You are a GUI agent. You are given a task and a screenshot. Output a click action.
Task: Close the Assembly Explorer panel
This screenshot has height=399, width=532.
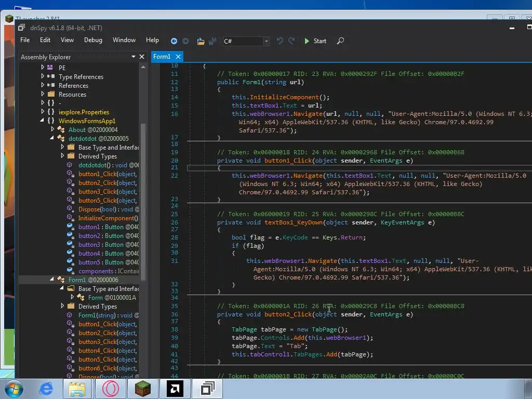pyautogui.click(x=142, y=57)
